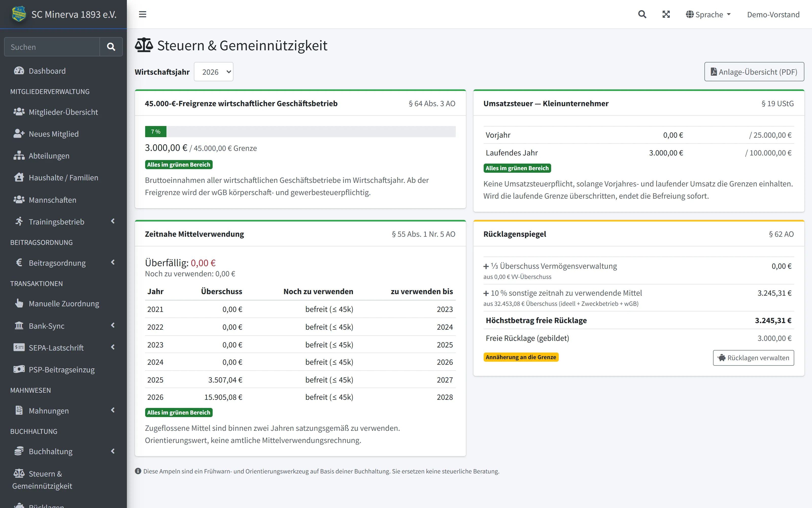The height and width of the screenshot is (508, 812).
Task: Click the info icon before the disclaimer note
Action: (x=138, y=471)
